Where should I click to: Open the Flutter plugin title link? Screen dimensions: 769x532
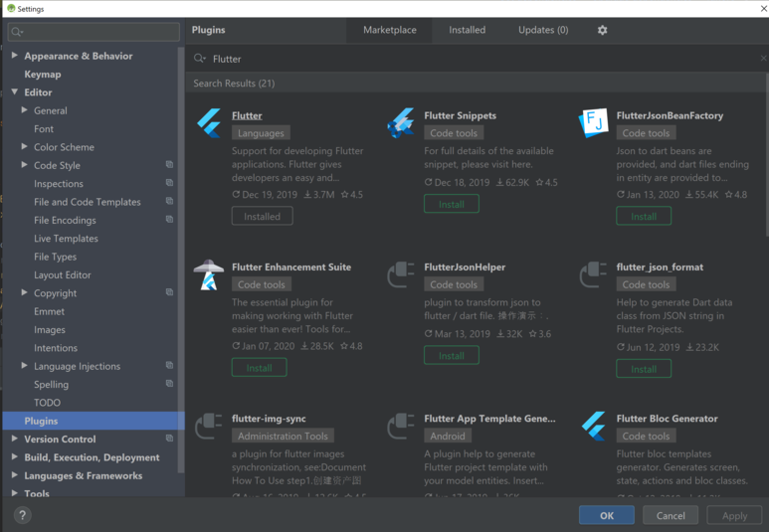(247, 115)
